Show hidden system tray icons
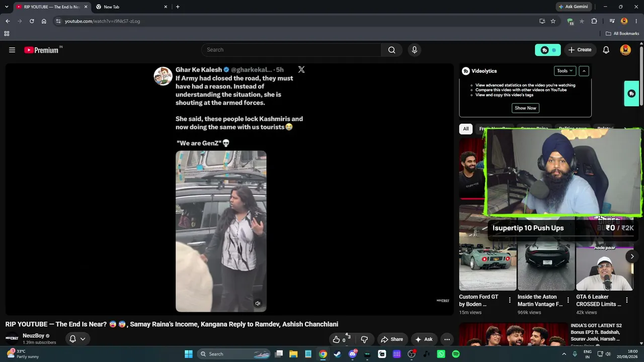644x362 pixels. 564,354
